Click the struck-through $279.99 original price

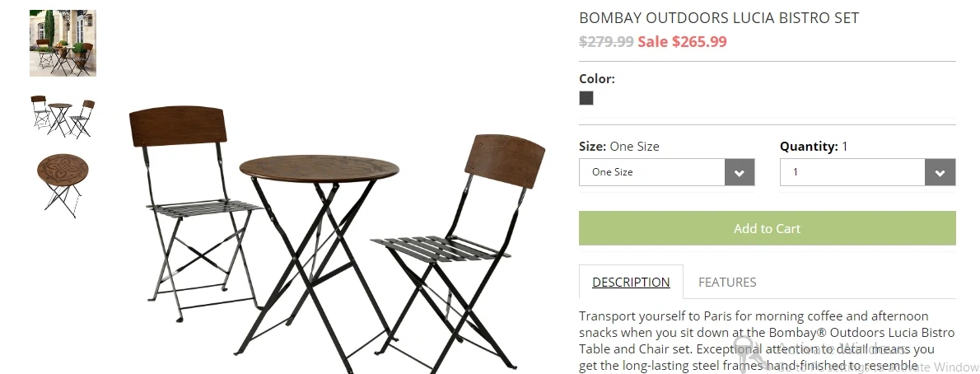[606, 42]
